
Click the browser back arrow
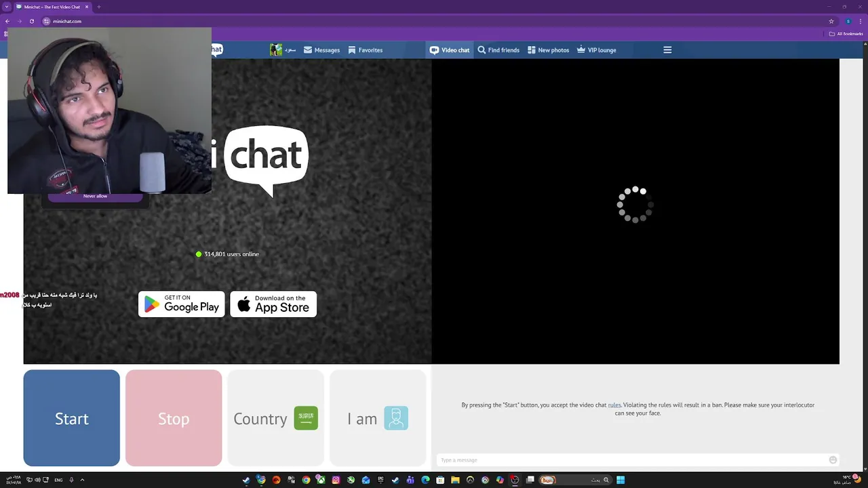coord(7,21)
